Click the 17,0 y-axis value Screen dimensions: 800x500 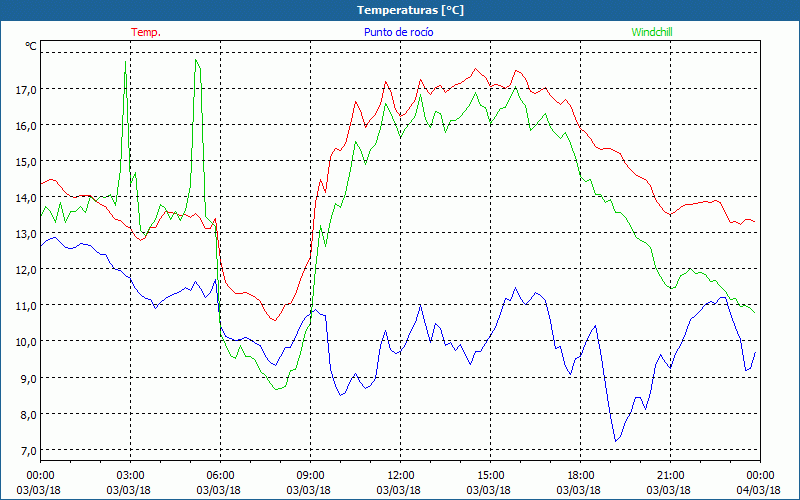pos(27,90)
